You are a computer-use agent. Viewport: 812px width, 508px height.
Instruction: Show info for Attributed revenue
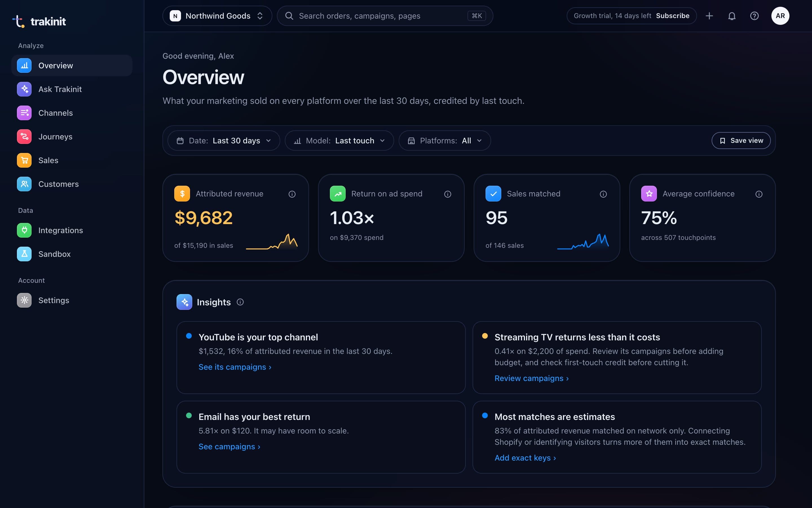tap(292, 194)
